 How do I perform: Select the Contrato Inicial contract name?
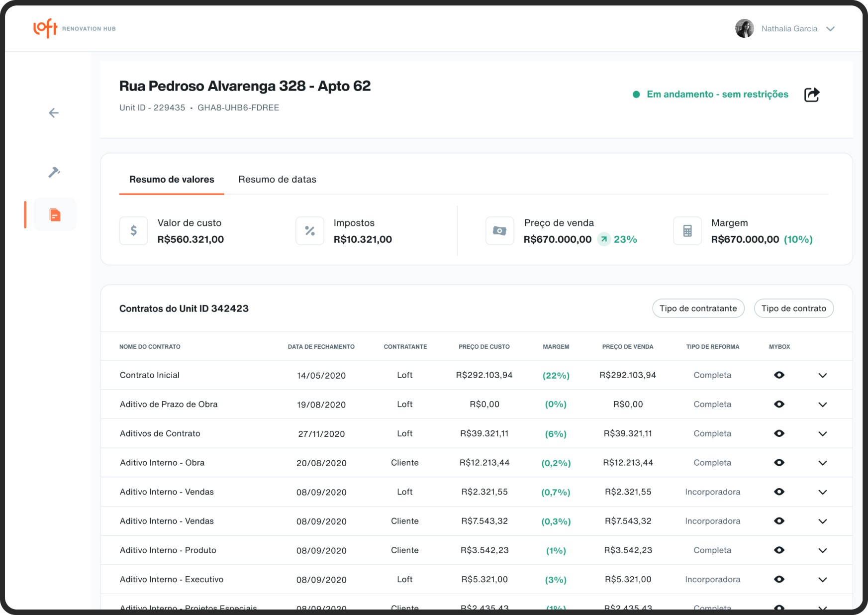(150, 375)
